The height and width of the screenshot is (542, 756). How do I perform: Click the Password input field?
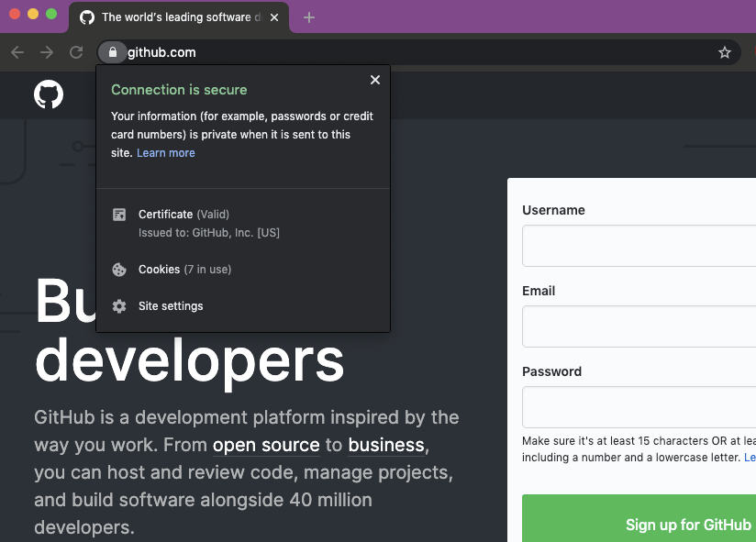639,407
